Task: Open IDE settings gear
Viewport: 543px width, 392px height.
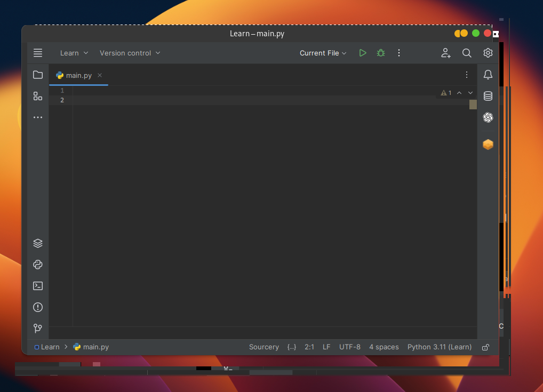Action: click(x=488, y=53)
